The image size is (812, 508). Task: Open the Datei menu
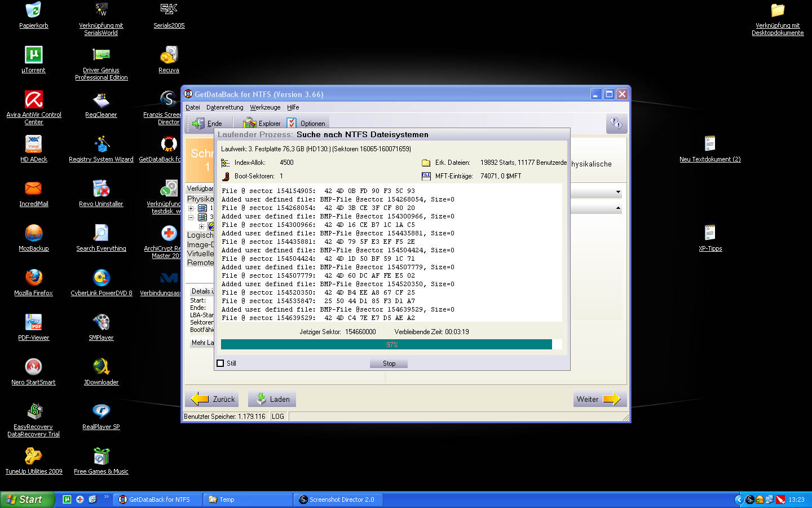coord(193,107)
